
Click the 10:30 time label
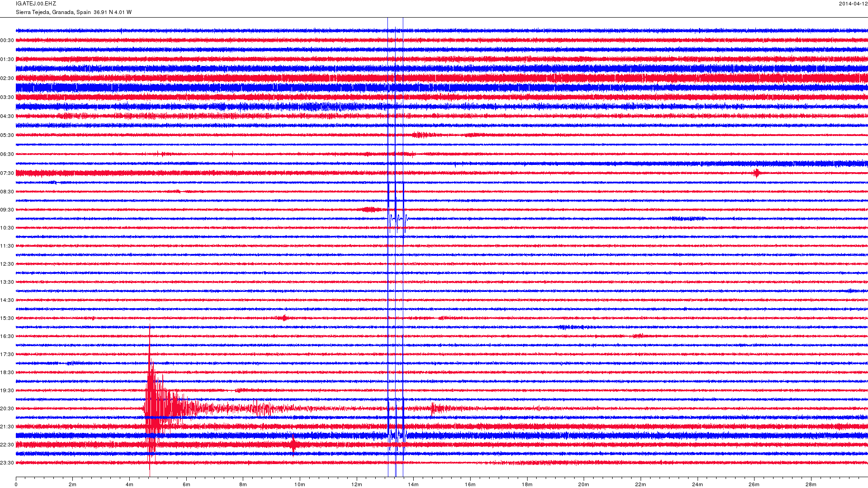pos(7,228)
